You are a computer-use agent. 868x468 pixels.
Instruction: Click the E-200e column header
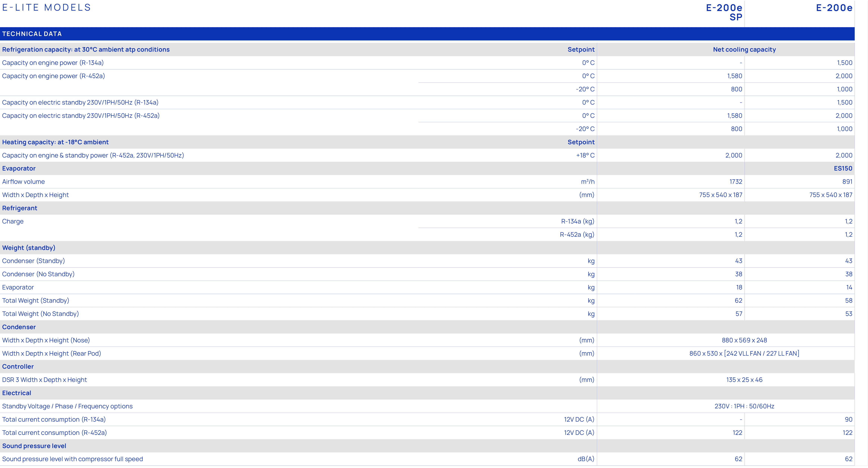[834, 8]
